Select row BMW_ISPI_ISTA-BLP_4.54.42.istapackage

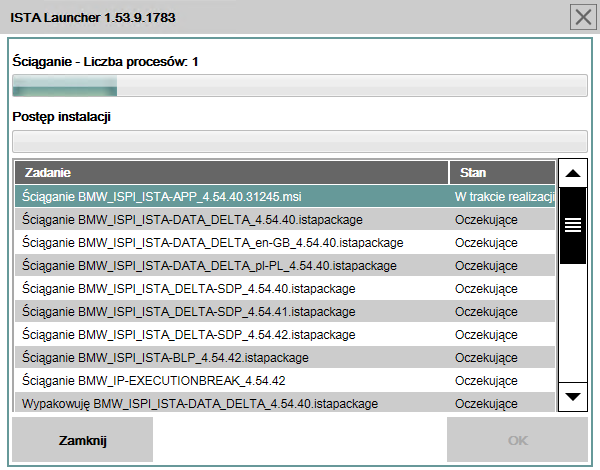pos(285,357)
